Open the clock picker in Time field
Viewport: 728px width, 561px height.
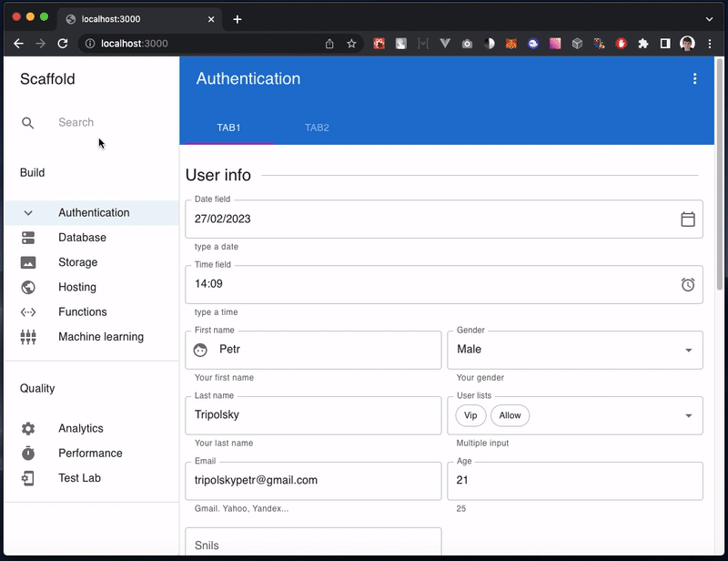(688, 284)
